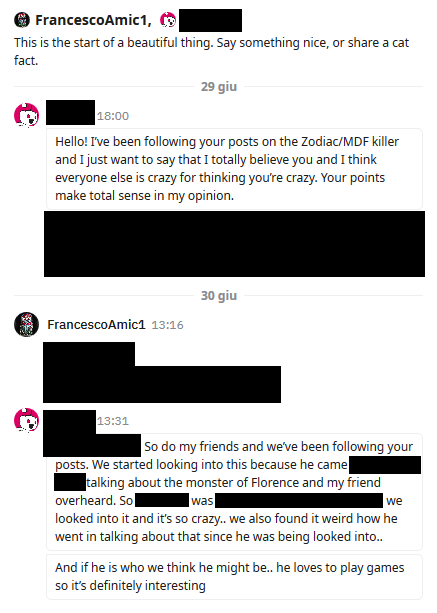Open FrancescoAmic1 avatar beside the 13:16 message

click(x=27, y=324)
